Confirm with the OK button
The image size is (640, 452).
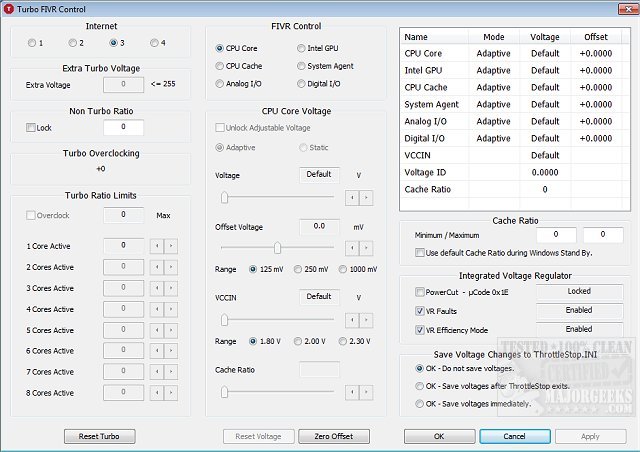(440, 436)
